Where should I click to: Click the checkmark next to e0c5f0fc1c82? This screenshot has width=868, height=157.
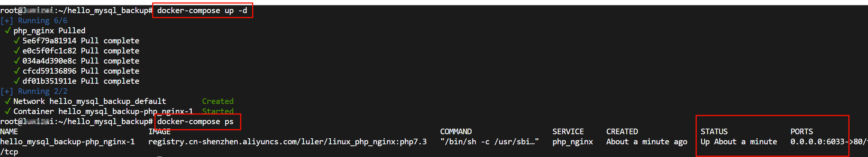16,50
